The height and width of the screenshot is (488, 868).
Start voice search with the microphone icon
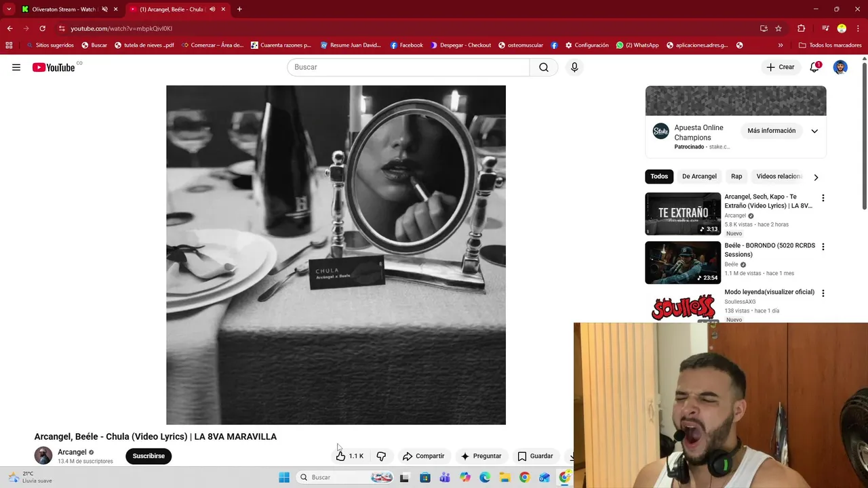(574, 67)
